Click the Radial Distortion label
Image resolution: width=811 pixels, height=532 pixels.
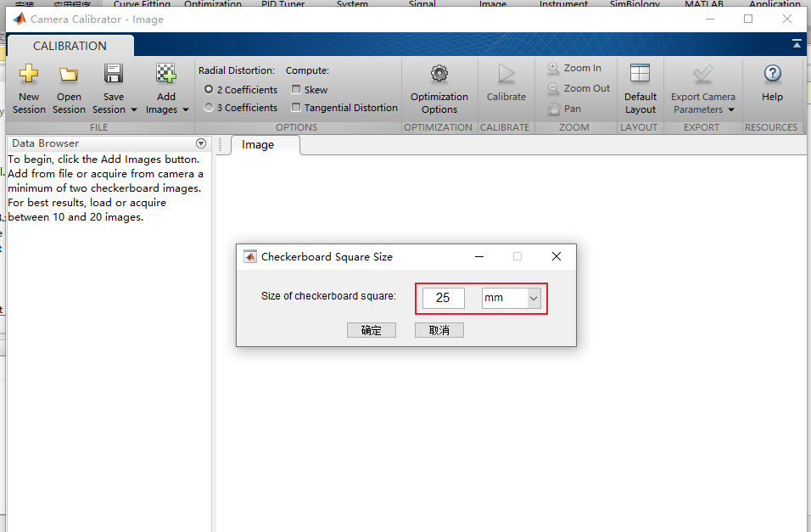point(237,70)
